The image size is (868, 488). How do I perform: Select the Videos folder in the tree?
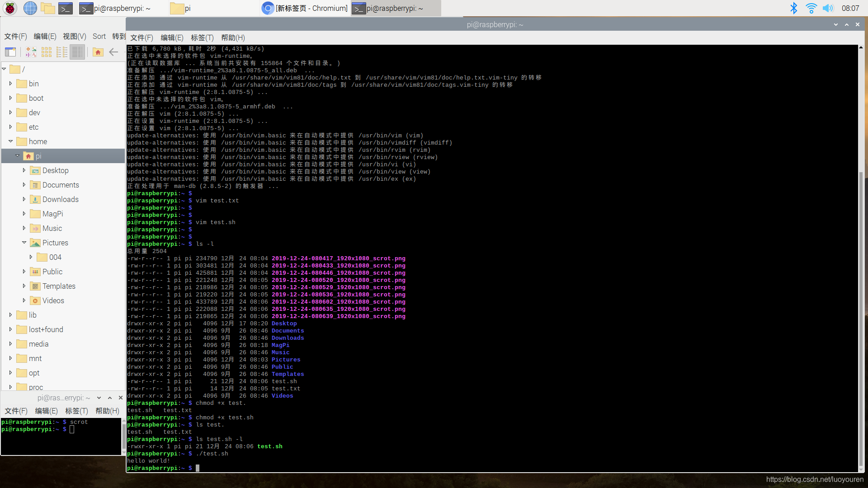(x=53, y=300)
